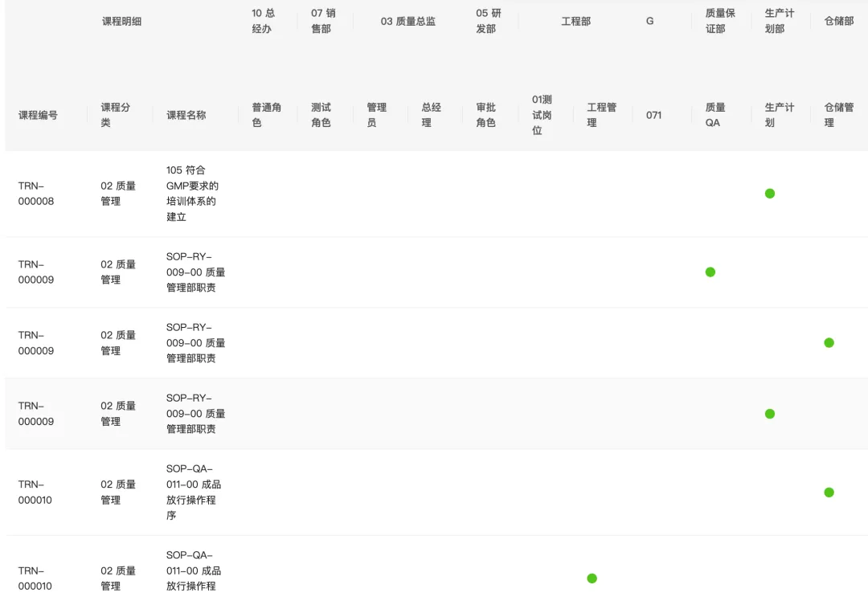Select the 仓储部 department header

(x=838, y=21)
